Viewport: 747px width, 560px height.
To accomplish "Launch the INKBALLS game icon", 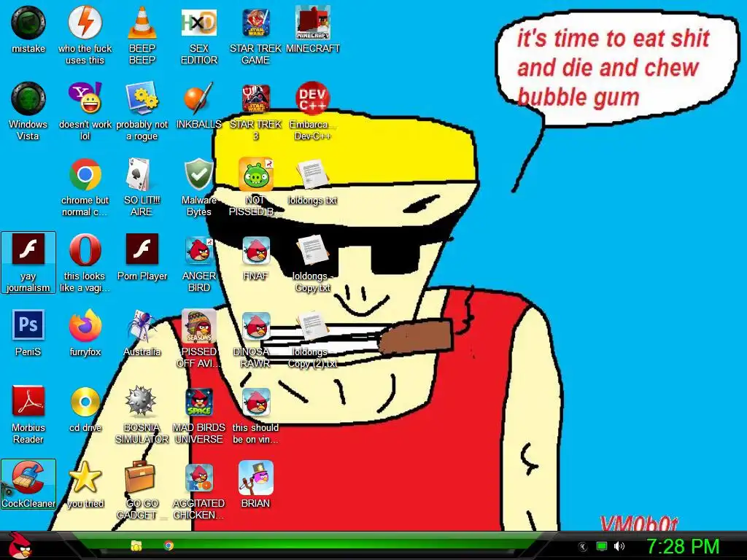I will (199, 98).
